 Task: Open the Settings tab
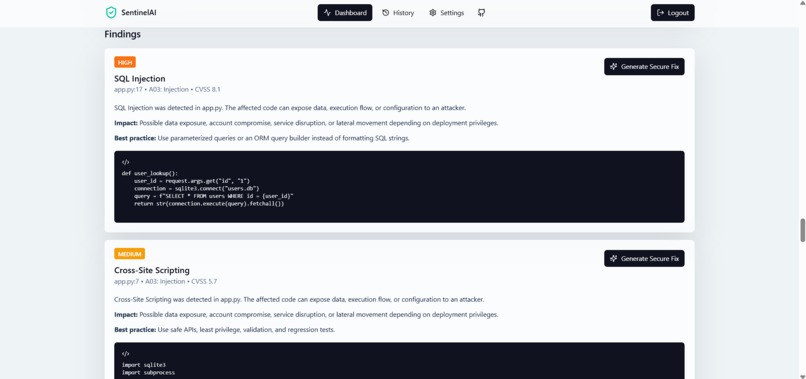[446, 13]
